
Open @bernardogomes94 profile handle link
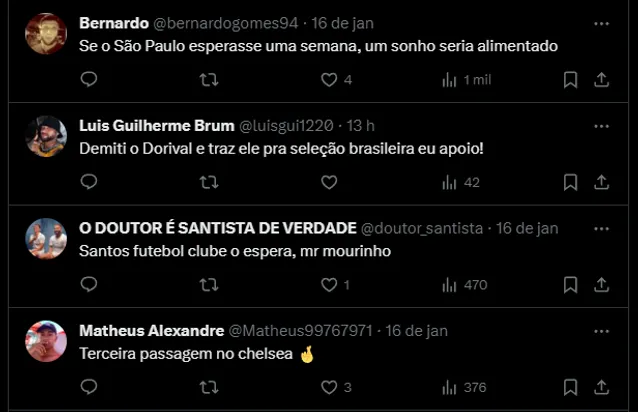245,23
